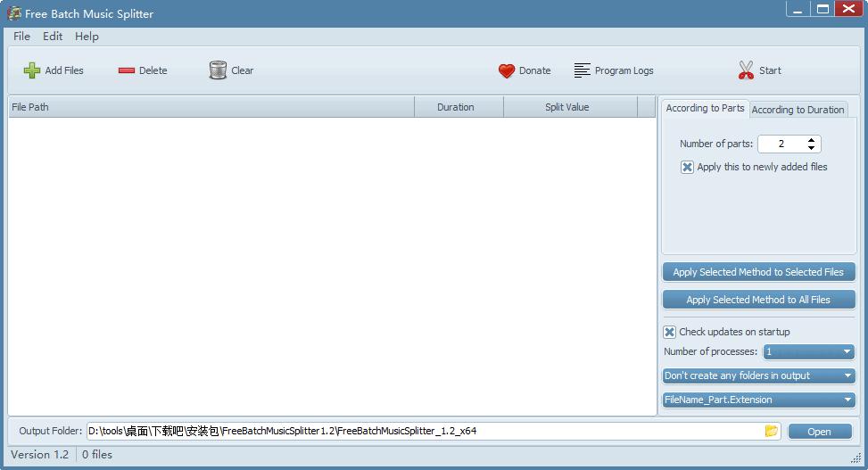Expand the Number of processes dropdown
Screen dimensions: 868x470
click(809, 351)
